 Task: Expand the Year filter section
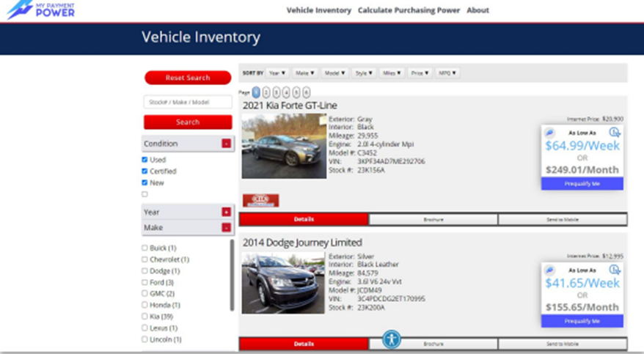tap(227, 212)
